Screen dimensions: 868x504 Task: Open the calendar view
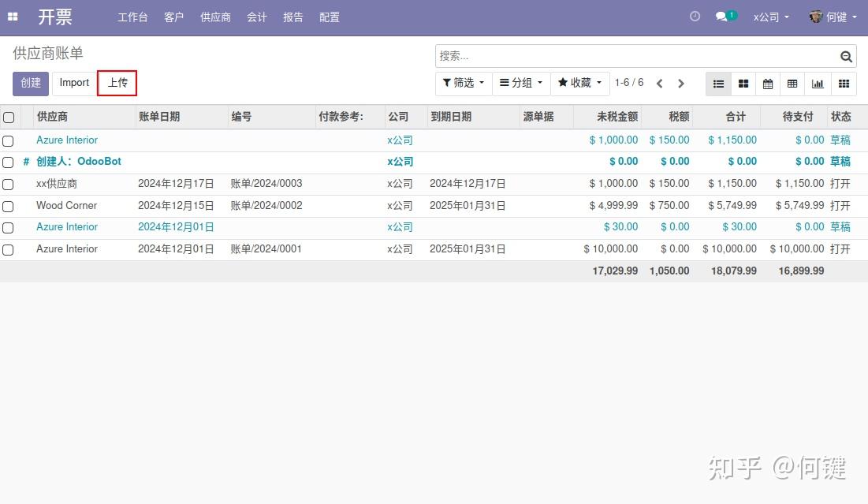coord(768,84)
